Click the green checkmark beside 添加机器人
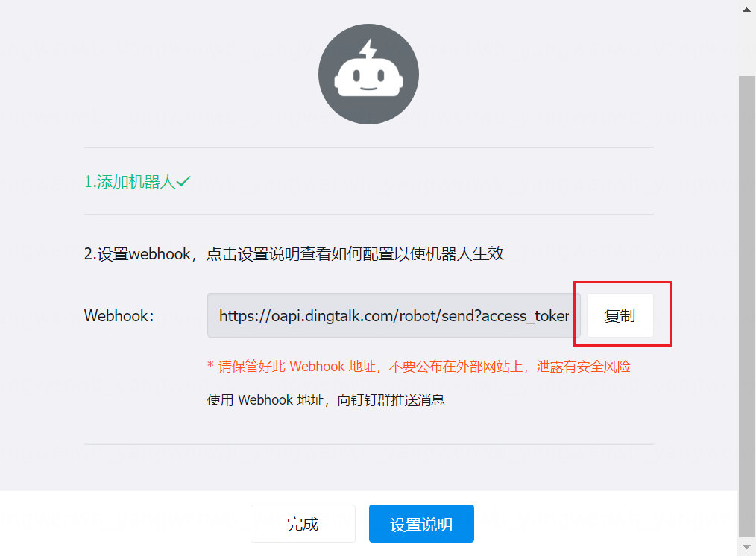 [183, 181]
